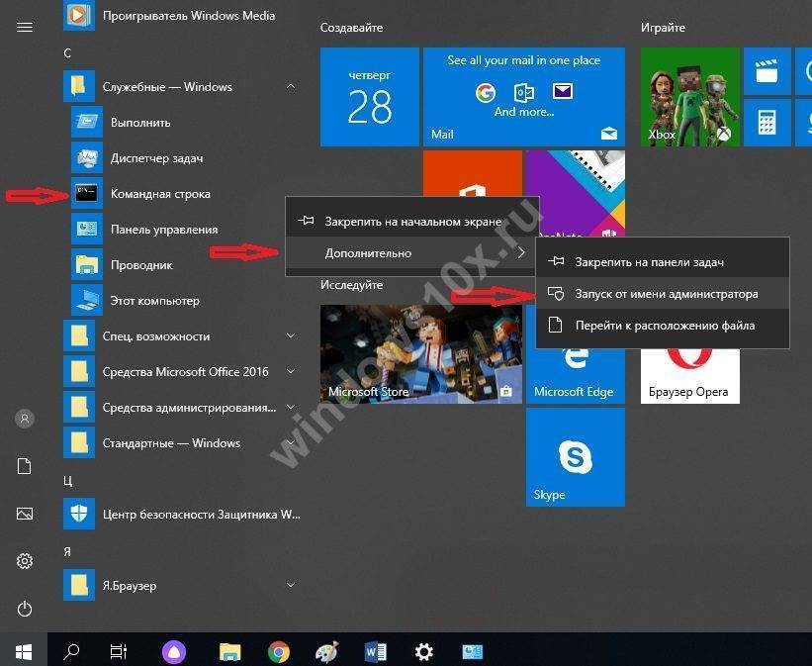Open Word from the taskbar
The image size is (812, 666).
coord(376,651)
